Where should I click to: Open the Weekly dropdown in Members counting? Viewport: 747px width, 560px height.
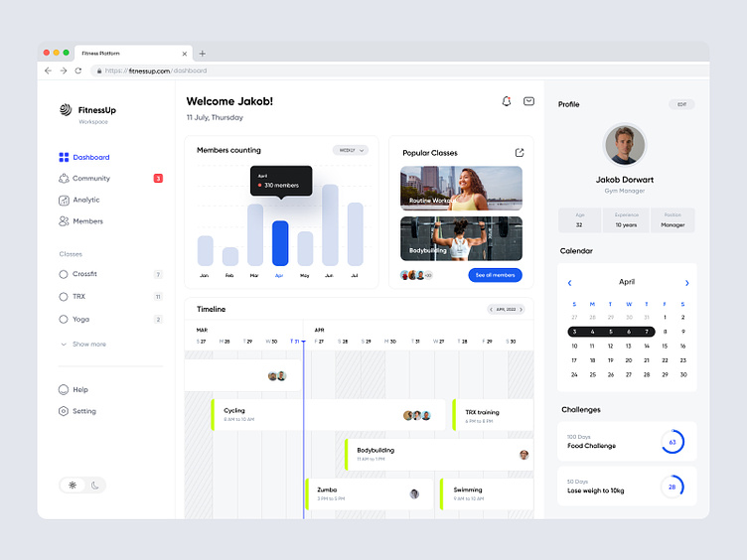(350, 150)
